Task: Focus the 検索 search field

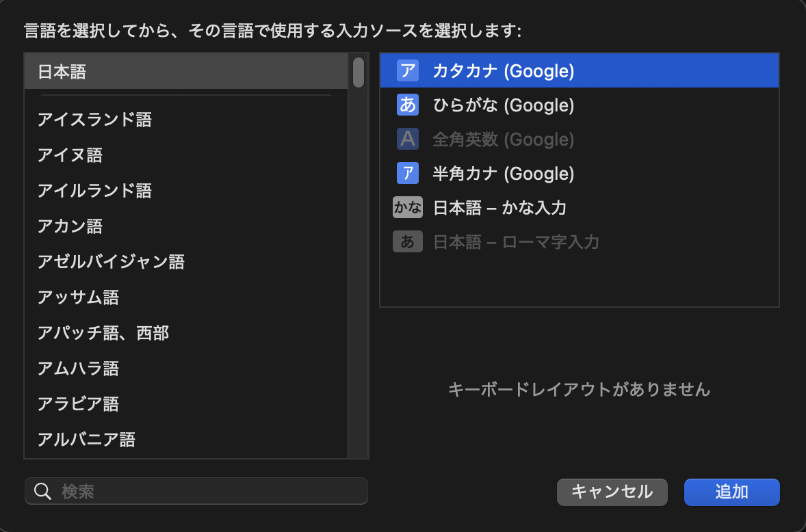Action: coord(205,491)
